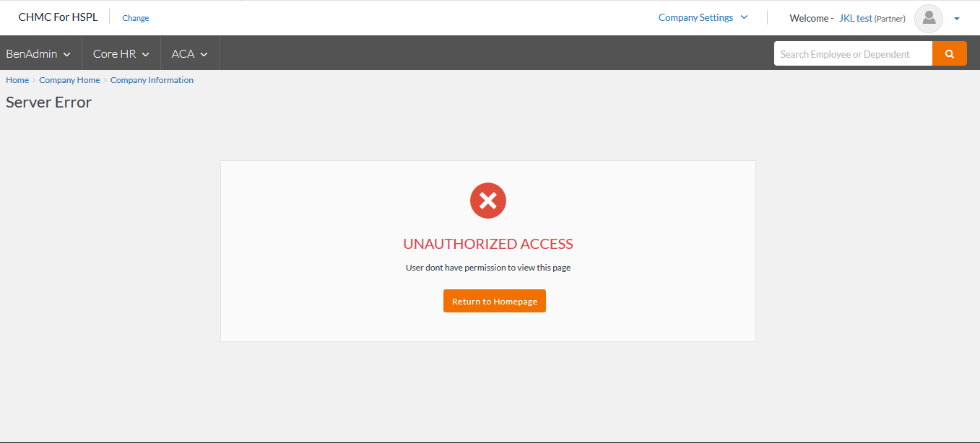Click the Change company link
Image resolution: width=980 pixels, height=443 pixels.
(136, 18)
